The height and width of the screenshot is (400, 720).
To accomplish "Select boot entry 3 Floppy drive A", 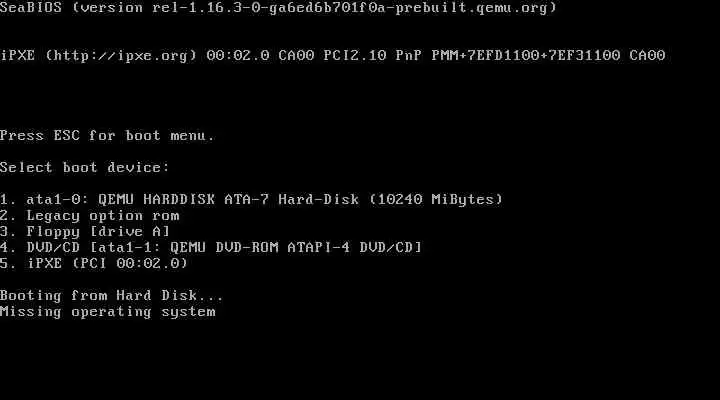I will click(x=85, y=231).
